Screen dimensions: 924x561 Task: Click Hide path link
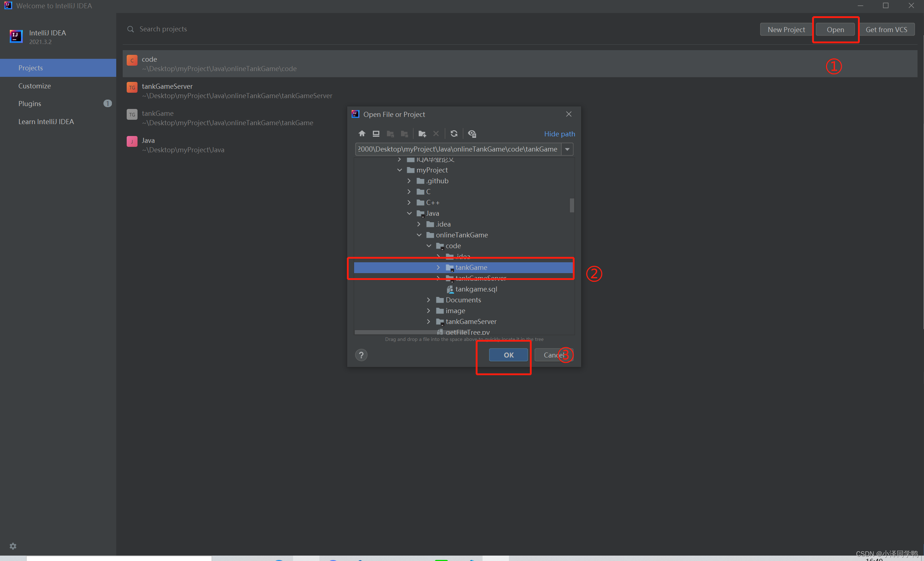click(559, 134)
